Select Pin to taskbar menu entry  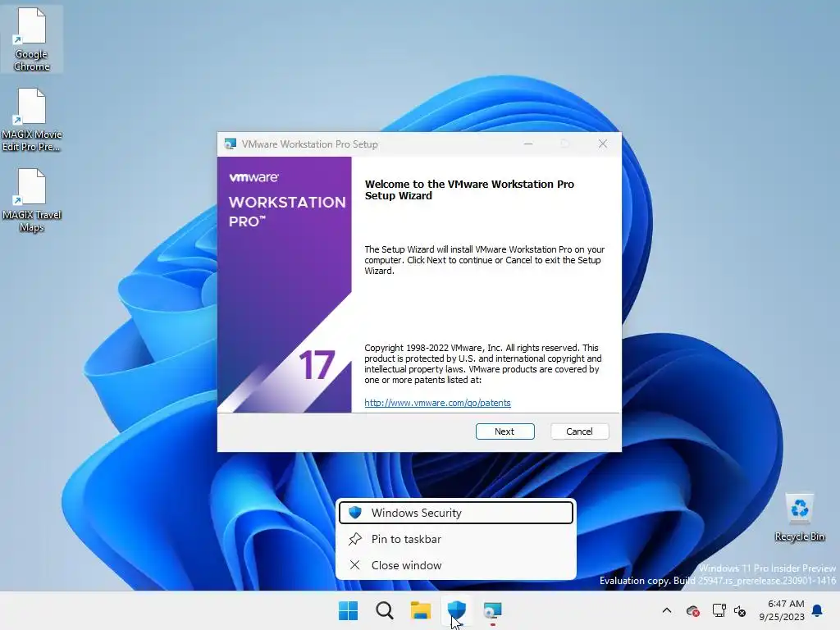point(456,539)
